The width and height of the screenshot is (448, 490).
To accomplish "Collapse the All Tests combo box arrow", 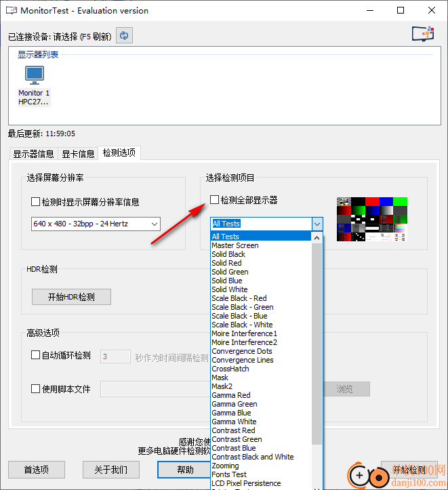I will [x=317, y=224].
